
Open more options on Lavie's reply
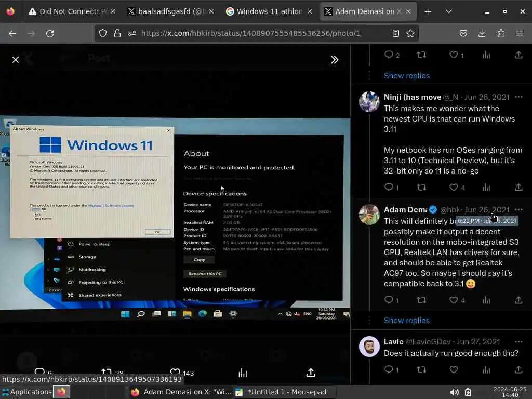pyautogui.click(x=518, y=342)
